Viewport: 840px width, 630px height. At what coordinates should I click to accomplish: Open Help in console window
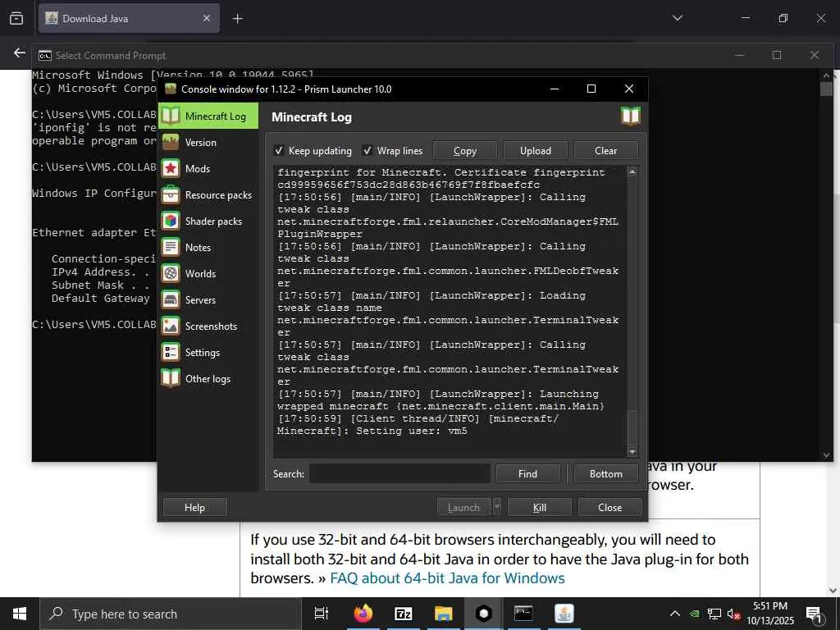point(194,507)
